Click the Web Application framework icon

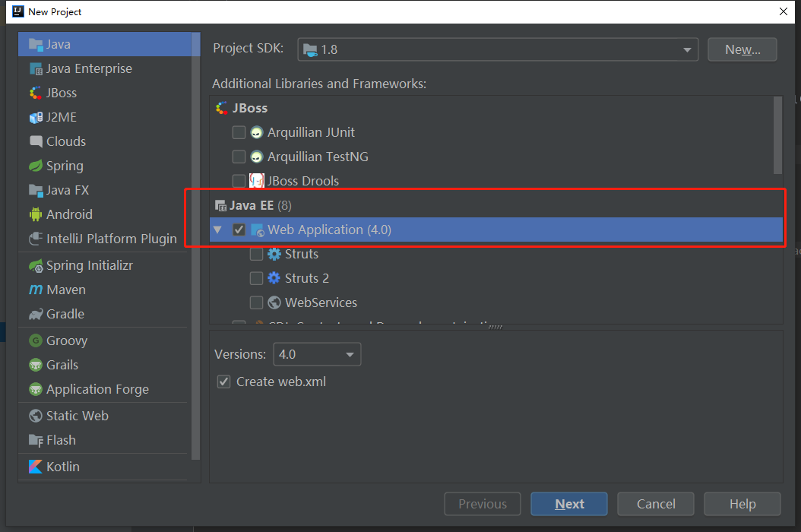tap(258, 230)
